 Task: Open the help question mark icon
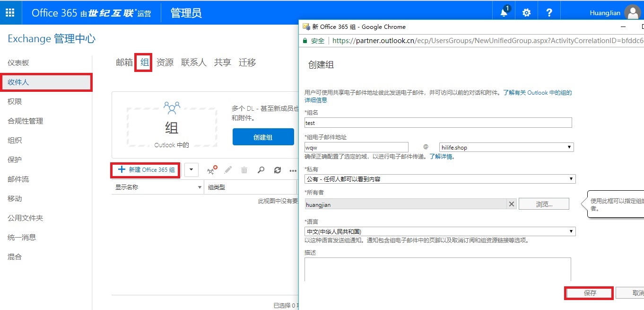coord(549,13)
